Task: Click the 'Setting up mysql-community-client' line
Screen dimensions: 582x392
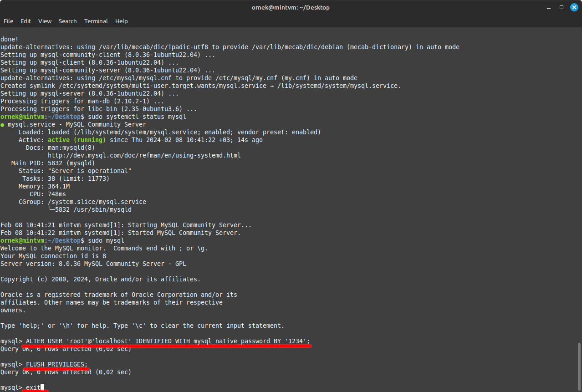Action: tap(108, 55)
